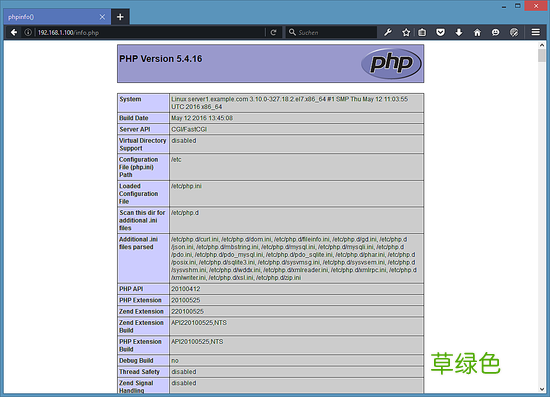Click the Loaded Configuration File label
The height and width of the screenshot is (397, 550).
[x=139, y=194]
